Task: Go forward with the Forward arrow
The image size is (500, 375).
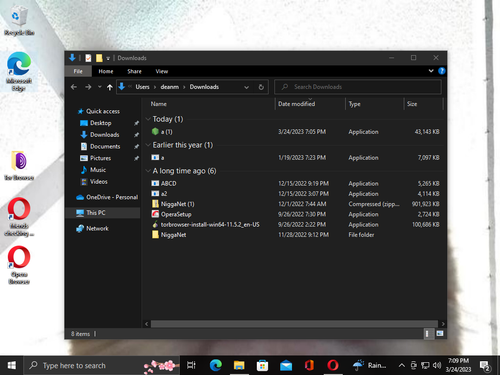Action: [88, 87]
